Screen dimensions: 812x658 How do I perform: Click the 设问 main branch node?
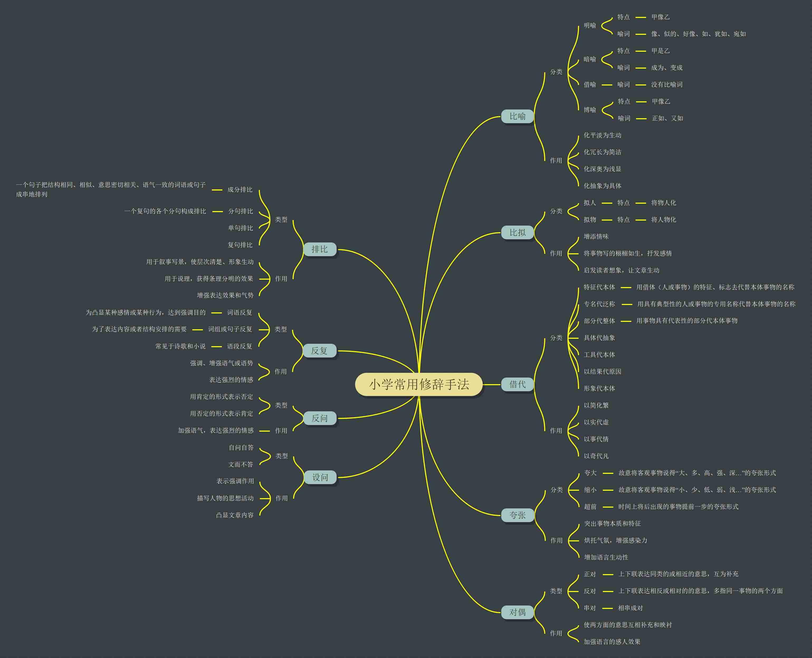pyautogui.click(x=320, y=477)
